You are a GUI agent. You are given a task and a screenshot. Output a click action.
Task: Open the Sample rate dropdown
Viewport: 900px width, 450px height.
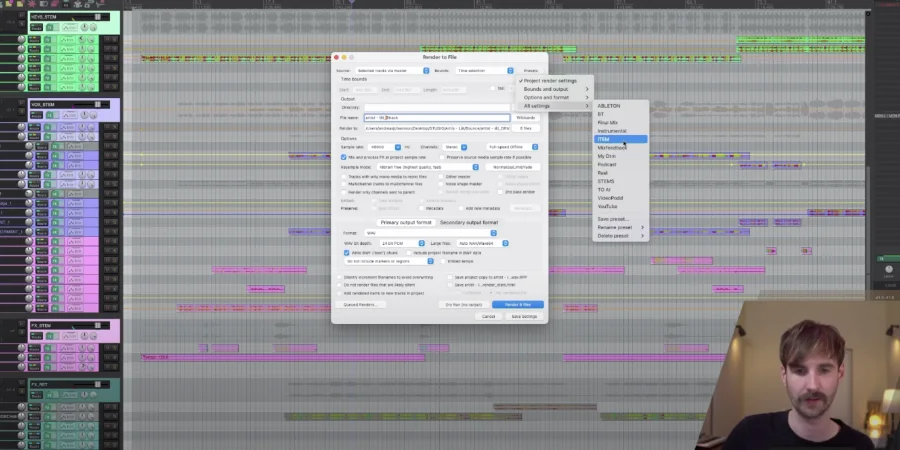(383, 148)
